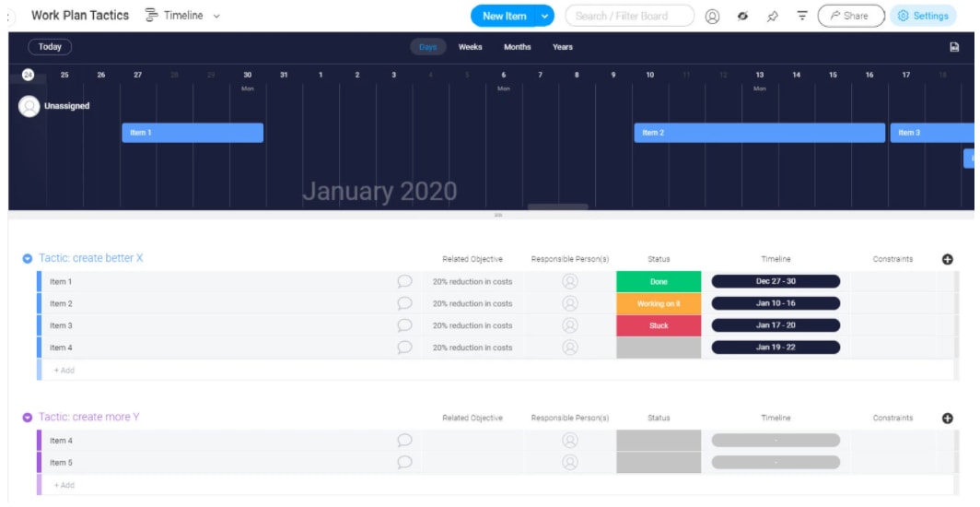Open conversation bubble for Item 3

pos(405,325)
